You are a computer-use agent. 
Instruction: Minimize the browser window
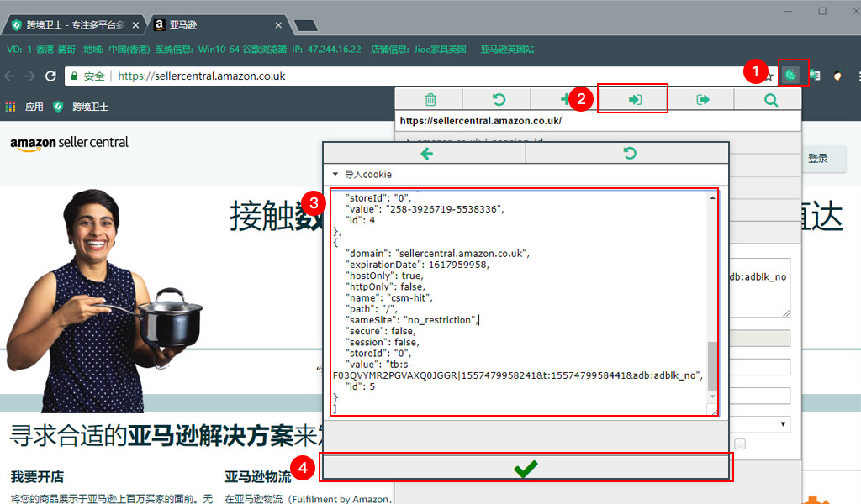(x=789, y=11)
